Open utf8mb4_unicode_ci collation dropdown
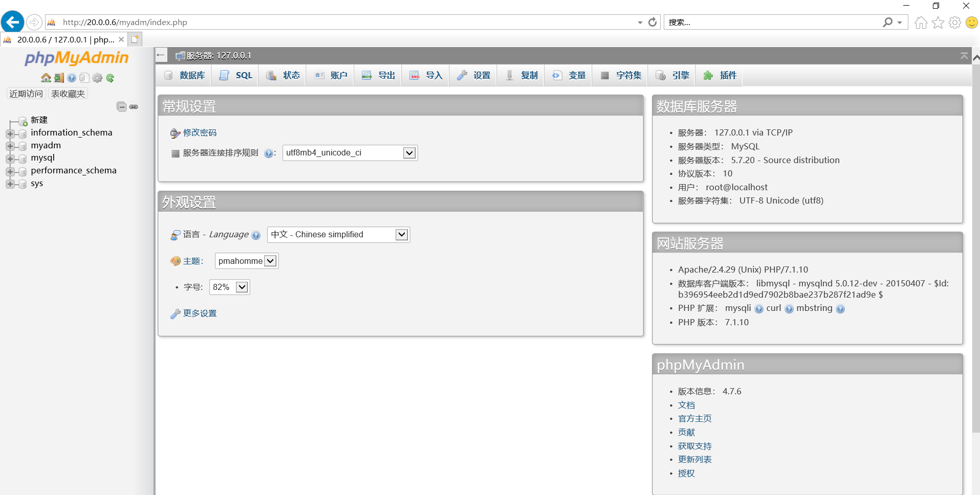This screenshot has width=980, height=495. point(350,153)
